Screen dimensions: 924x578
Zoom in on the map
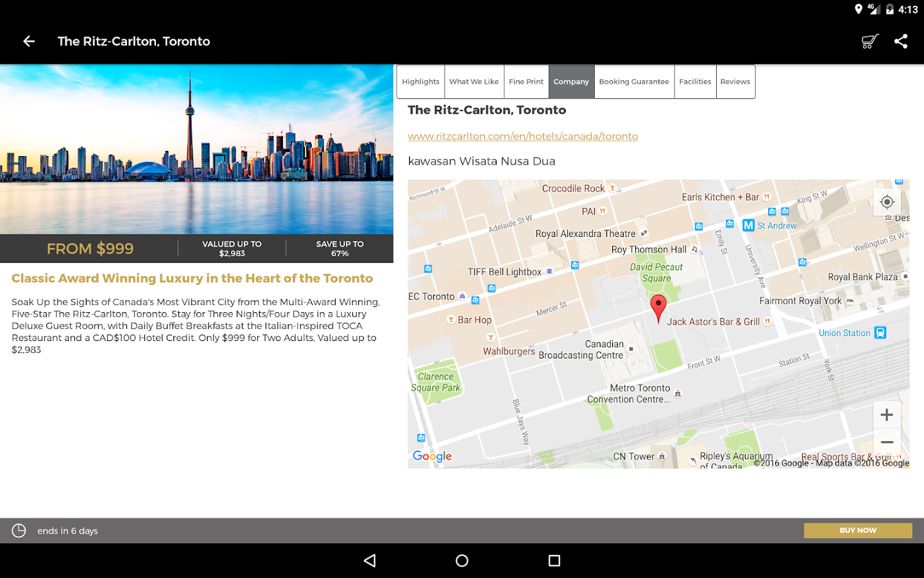[x=887, y=415]
